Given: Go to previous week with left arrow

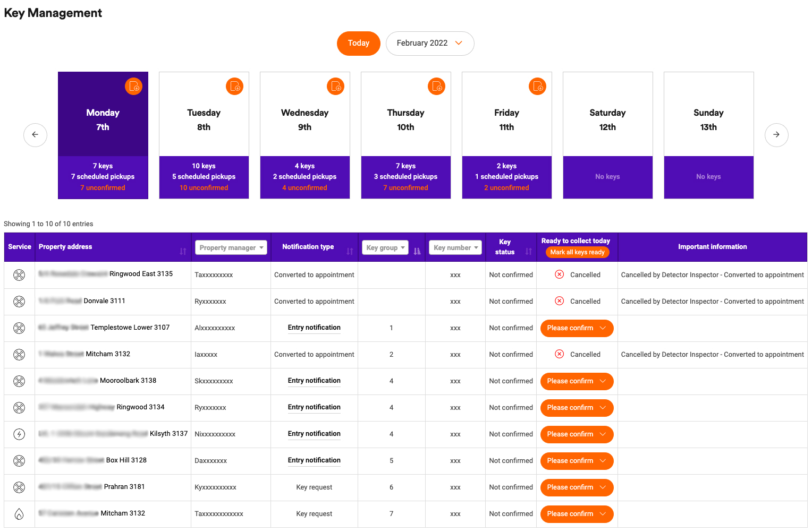Looking at the screenshot, I should tap(35, 135).
